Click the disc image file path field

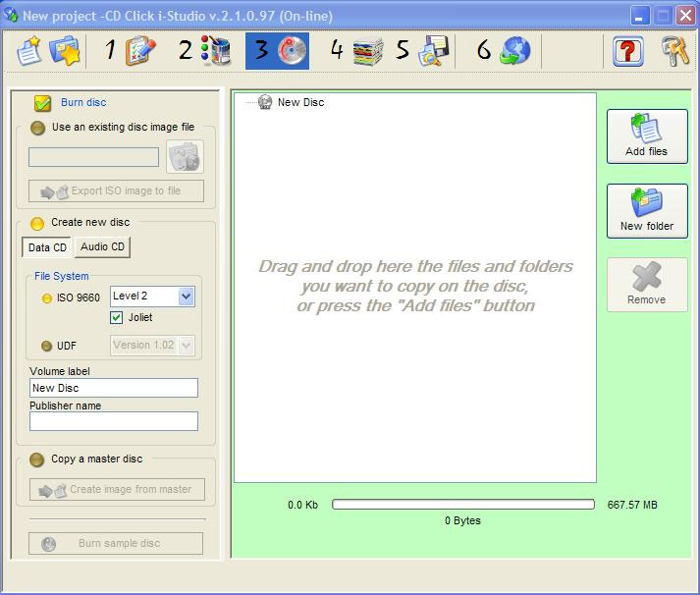(x=93, y=157)
